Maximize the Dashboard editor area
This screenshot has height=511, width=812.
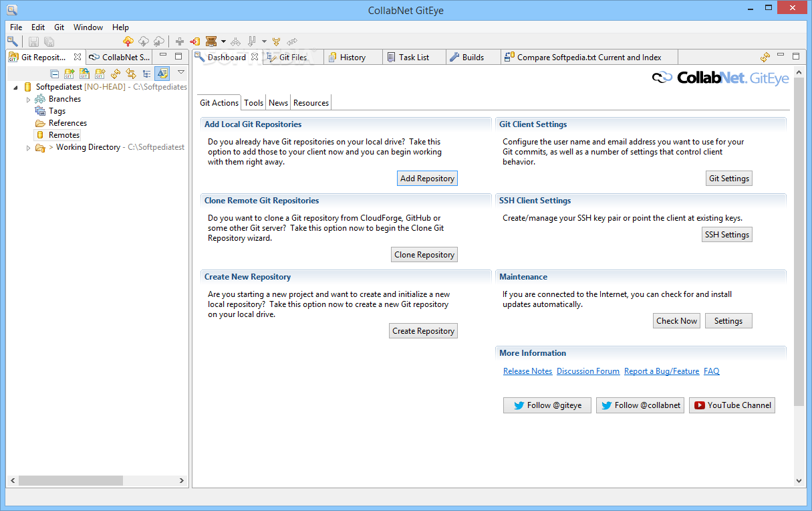pos(796,56)
